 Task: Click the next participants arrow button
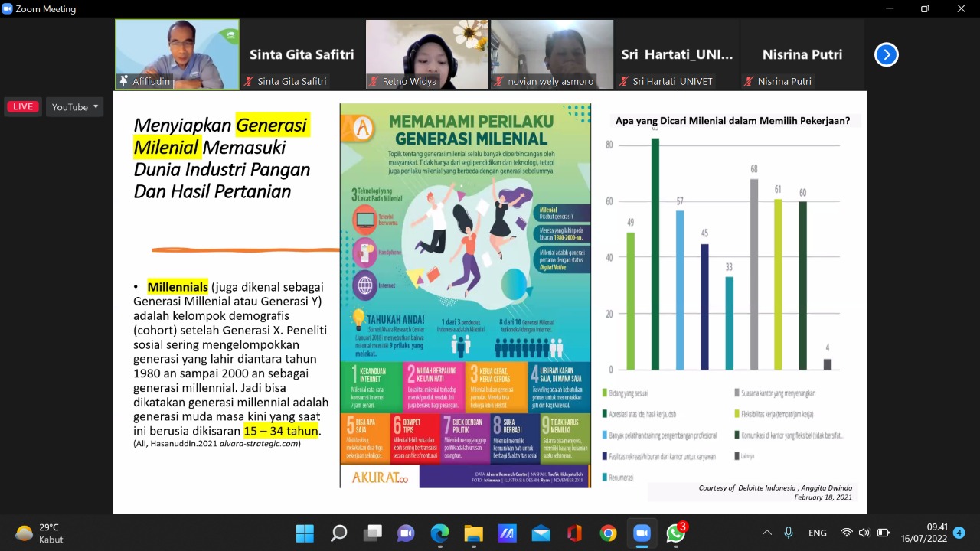pos(886,54)
